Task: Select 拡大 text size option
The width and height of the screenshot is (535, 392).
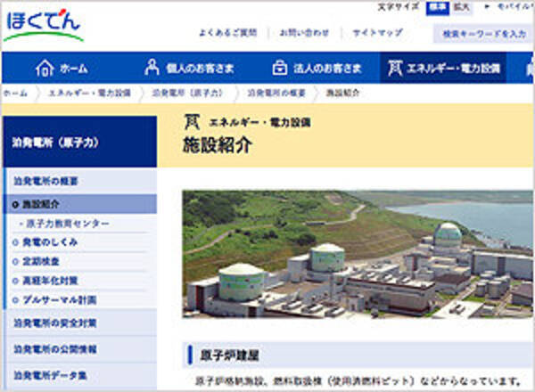Action: 461,7
